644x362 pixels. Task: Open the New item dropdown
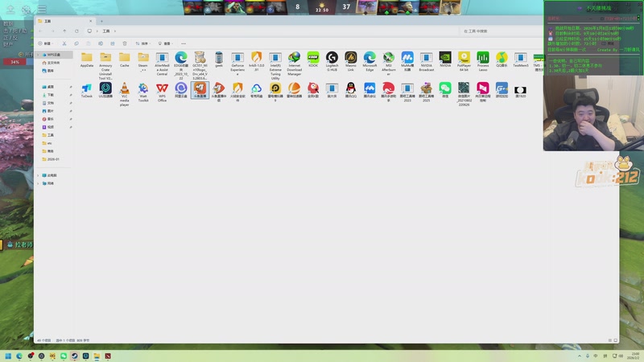45,43
